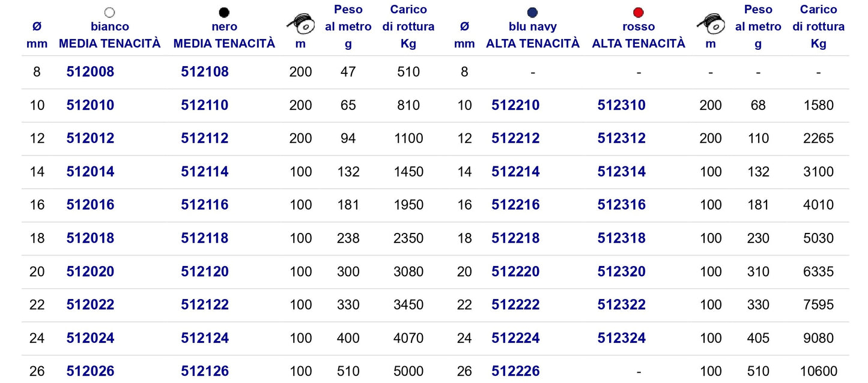Select red rope code 512322

pyautogui.click(x=622, y=305)
